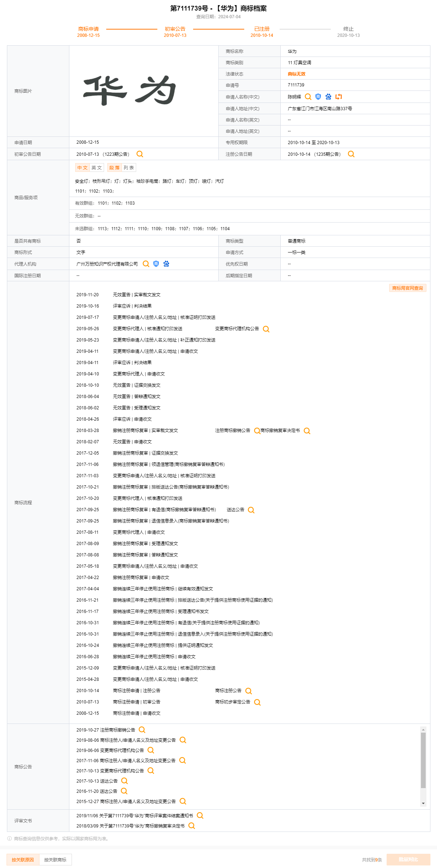Open the 1235期公告 magnifier icon
Image resolution: width=437 pixels, height=868 pixels.
(351, 154)
